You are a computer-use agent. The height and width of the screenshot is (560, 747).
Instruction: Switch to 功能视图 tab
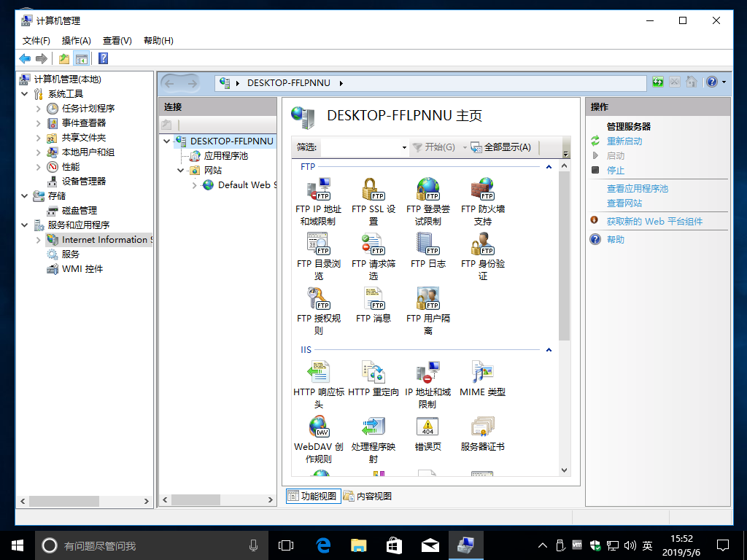(314, 496)
